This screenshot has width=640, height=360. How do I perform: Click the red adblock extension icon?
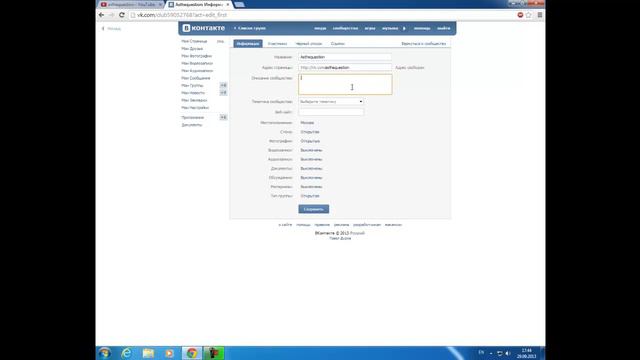(520, 15)
